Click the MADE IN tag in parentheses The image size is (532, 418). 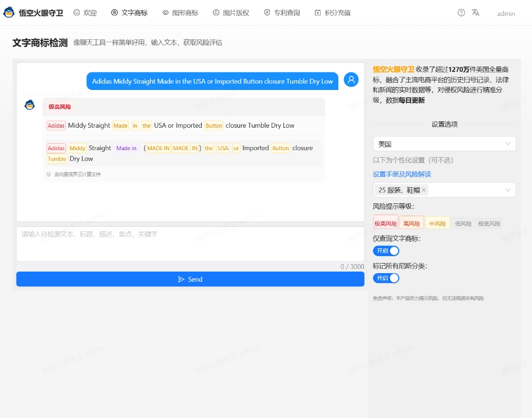[x=159, y=148]
